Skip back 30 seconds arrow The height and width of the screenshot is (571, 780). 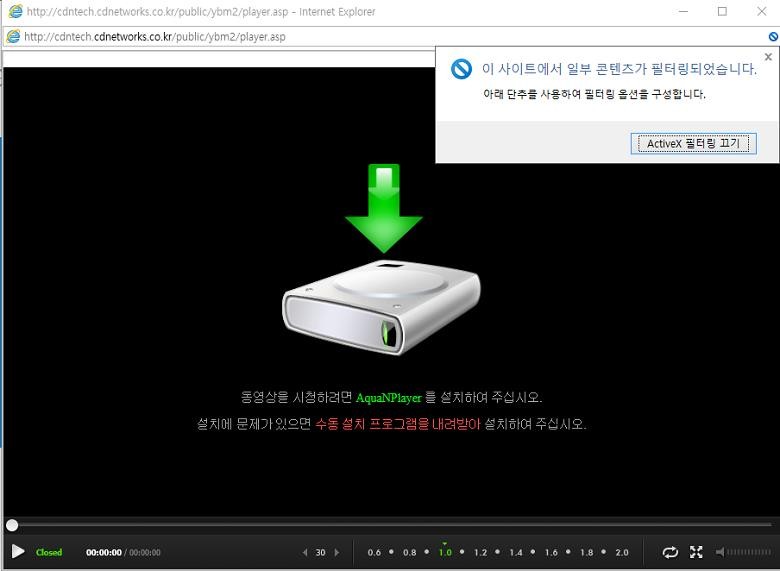305,552
